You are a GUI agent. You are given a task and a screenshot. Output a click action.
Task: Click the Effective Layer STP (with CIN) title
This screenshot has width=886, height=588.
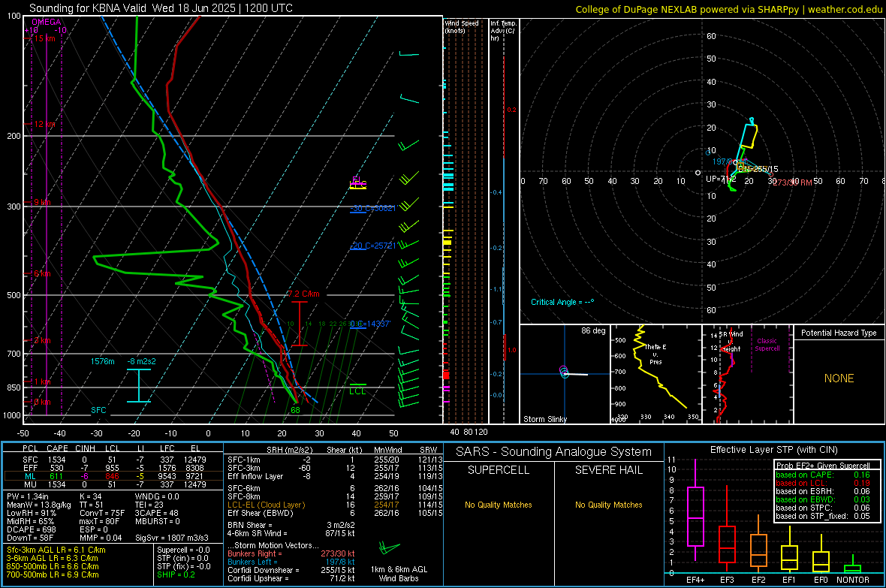pos(773,450)
